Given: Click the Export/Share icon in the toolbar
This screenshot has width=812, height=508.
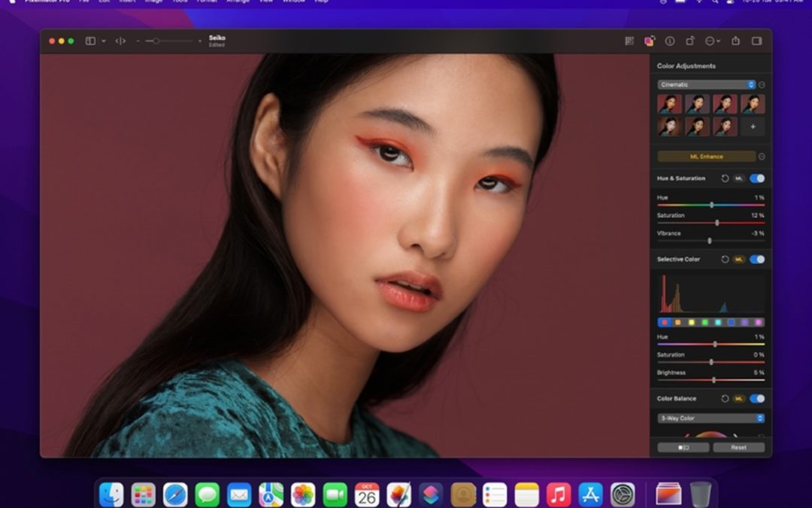Looking at the screenshot, I should pyautogui.click(x=736, y=41).
